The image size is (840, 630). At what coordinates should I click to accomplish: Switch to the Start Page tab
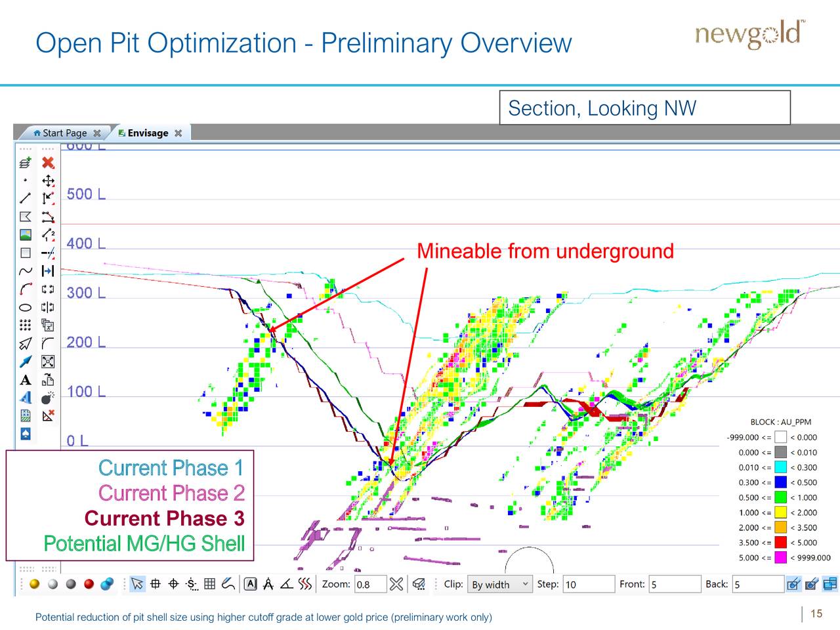click(62, 133)
